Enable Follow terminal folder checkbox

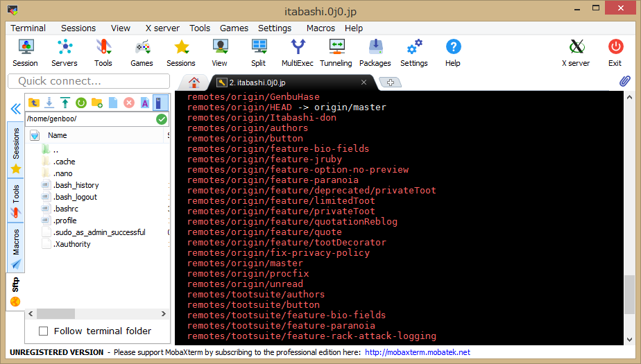point(44,331)
